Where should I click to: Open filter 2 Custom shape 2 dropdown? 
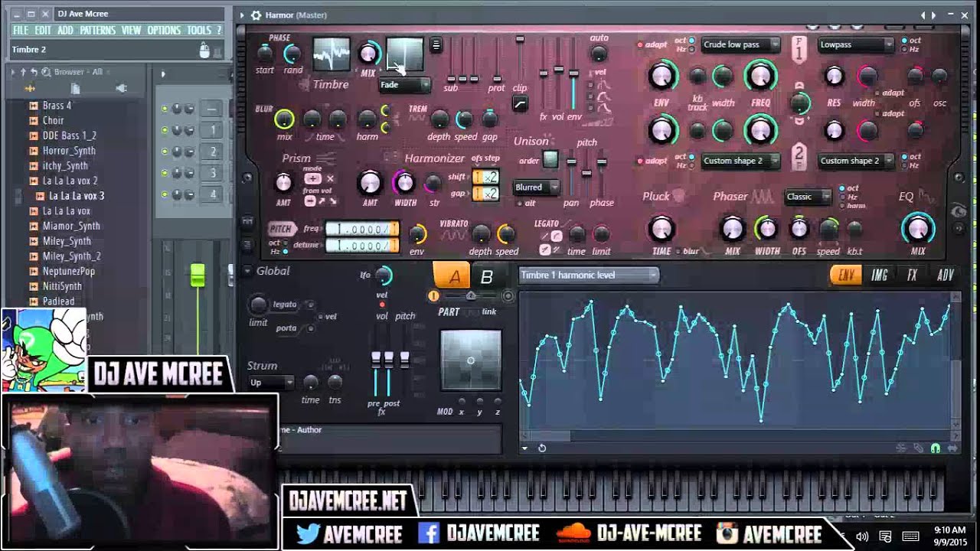(740, 161)
